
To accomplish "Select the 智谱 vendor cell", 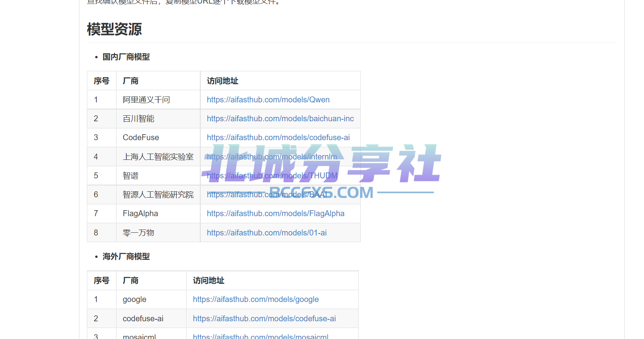I will pyautogui.click(x=158, y=176).
